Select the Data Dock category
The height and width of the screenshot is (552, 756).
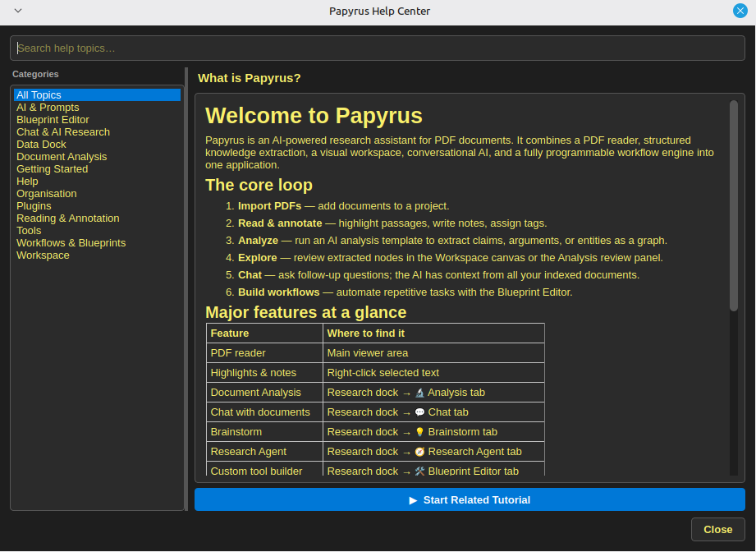click(x=98, y=145)
